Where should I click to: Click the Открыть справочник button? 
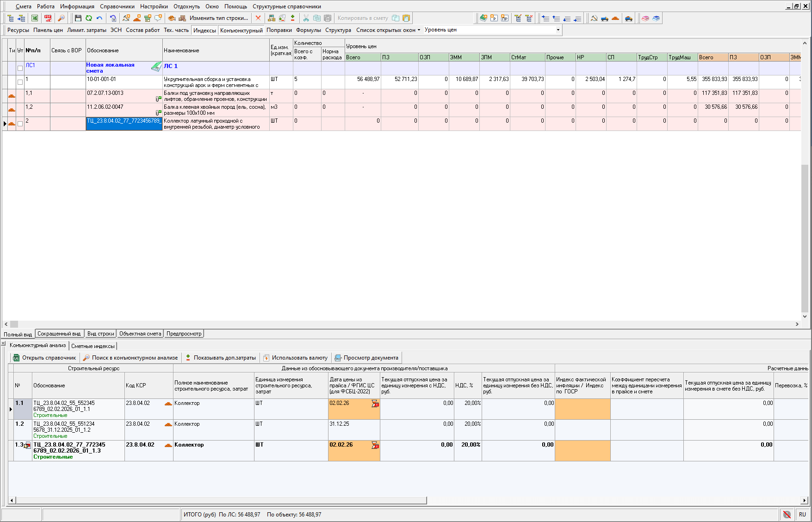tap(45, 358)
